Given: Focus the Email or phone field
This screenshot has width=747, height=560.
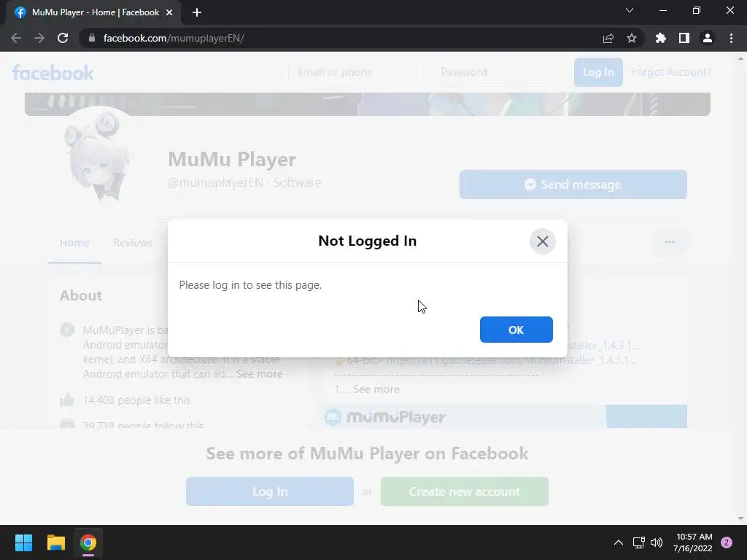Looking at the screenshot, I should tap(356, 72).
